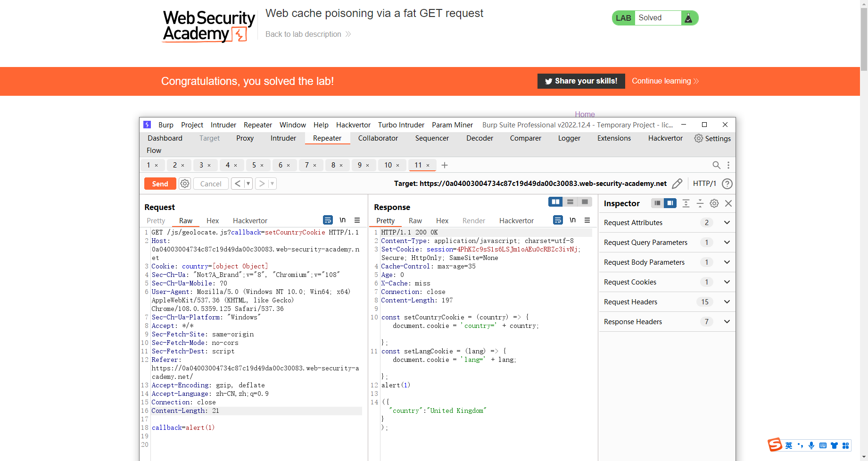Open the Param Miner menu
Screen dimensions: 868x461
(452, 125)
